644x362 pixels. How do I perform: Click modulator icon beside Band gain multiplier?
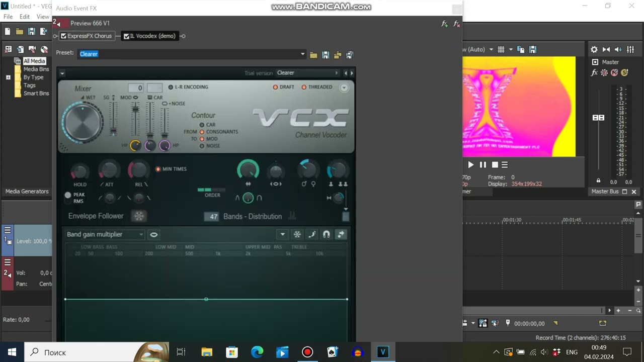tap(154, 234)
